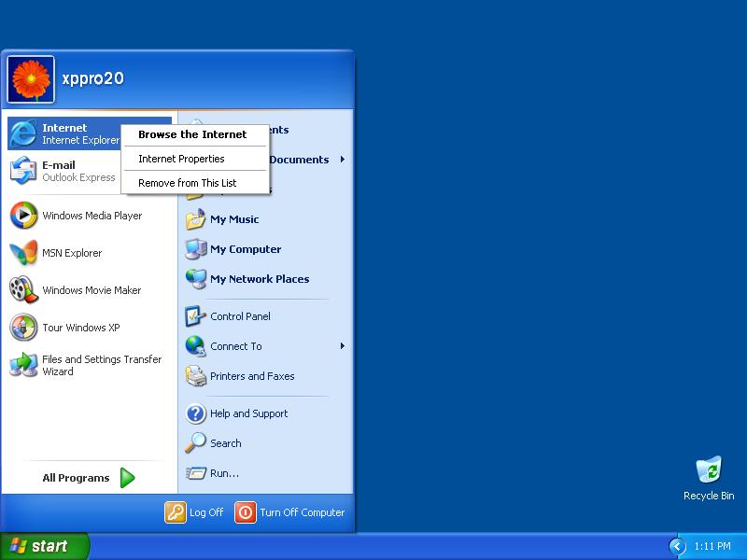Click the Connect To globe icon
Image resolution: width=747 pixels, height=560 pixels.
click(x=196, y=346)
